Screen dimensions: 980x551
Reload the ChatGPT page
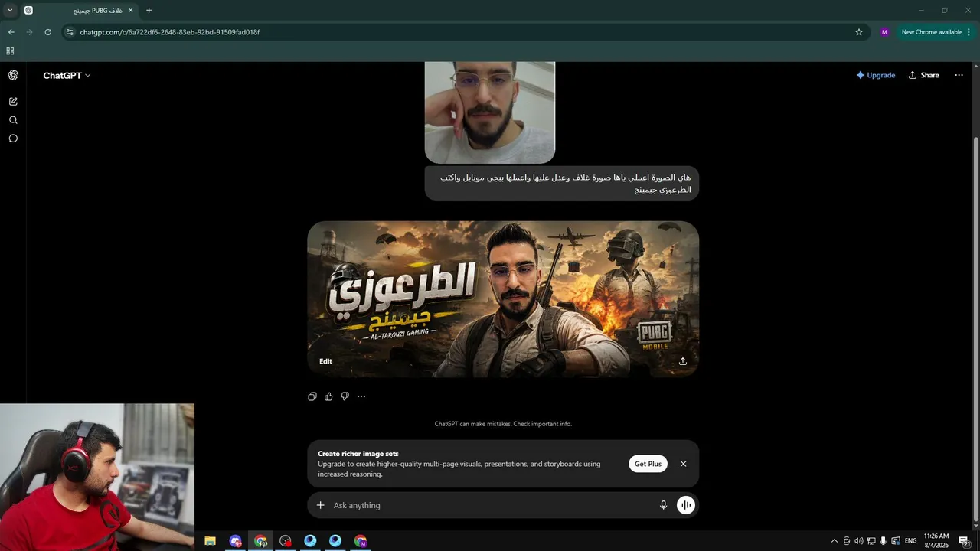48,32
